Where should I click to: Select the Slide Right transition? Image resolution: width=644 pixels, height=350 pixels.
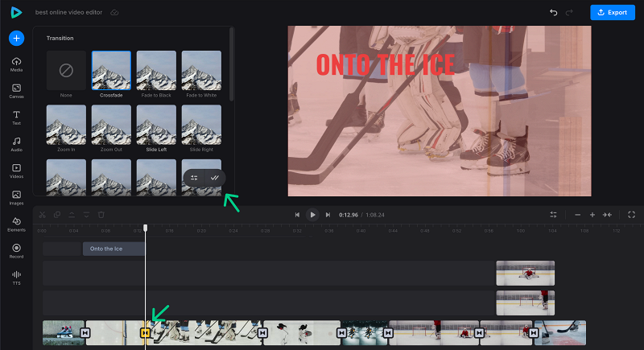(201, 125)
